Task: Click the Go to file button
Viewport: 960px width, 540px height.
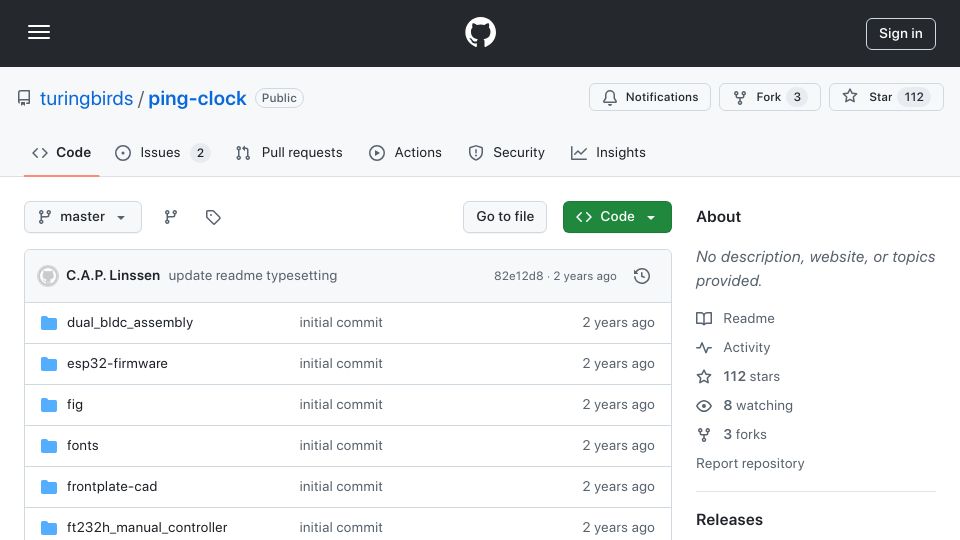Action: pos(504,217)
